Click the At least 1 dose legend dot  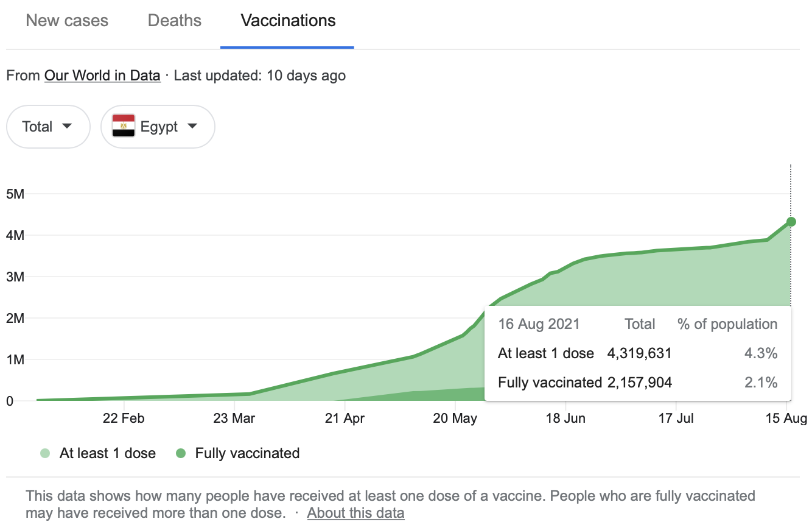coord(45,453)
